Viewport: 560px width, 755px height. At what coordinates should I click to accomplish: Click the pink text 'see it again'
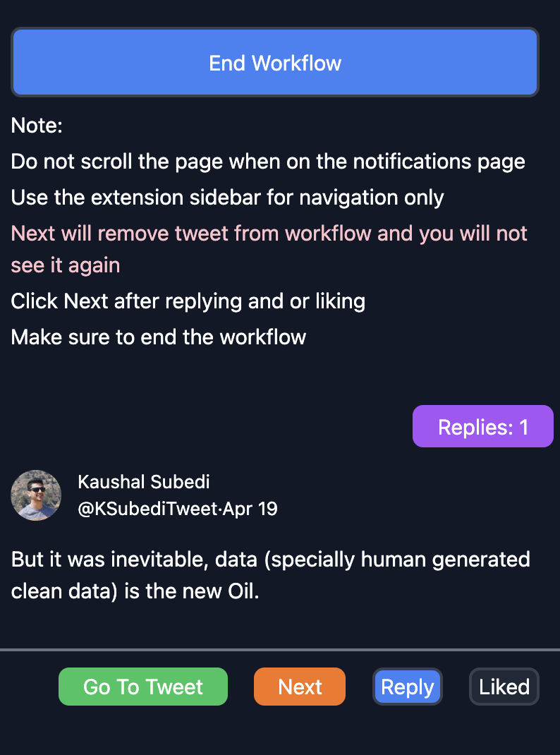[x=66, y=265]
